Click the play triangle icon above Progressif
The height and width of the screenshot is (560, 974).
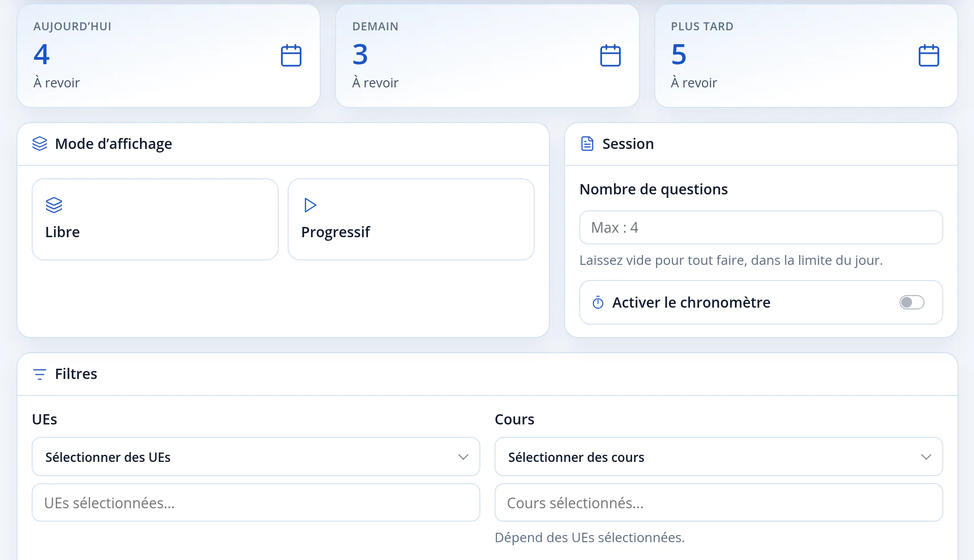(x=310, y=205)
